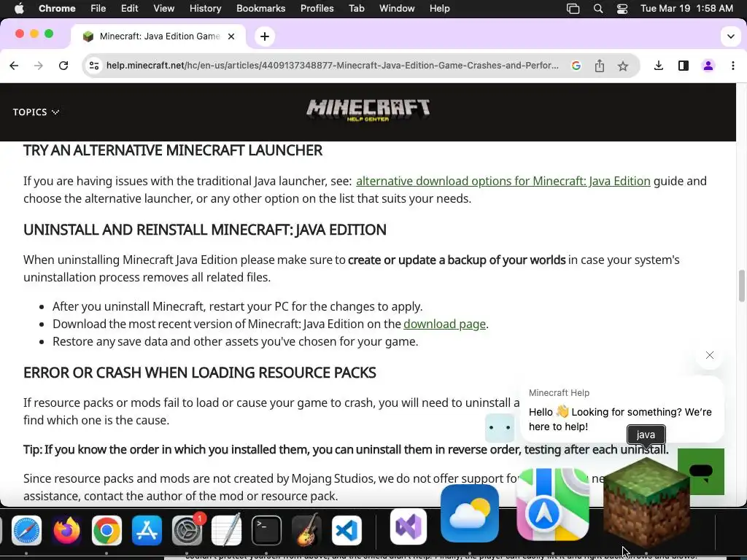Open Chrome downloads icon
747x560 pixels.
[659, 66]
